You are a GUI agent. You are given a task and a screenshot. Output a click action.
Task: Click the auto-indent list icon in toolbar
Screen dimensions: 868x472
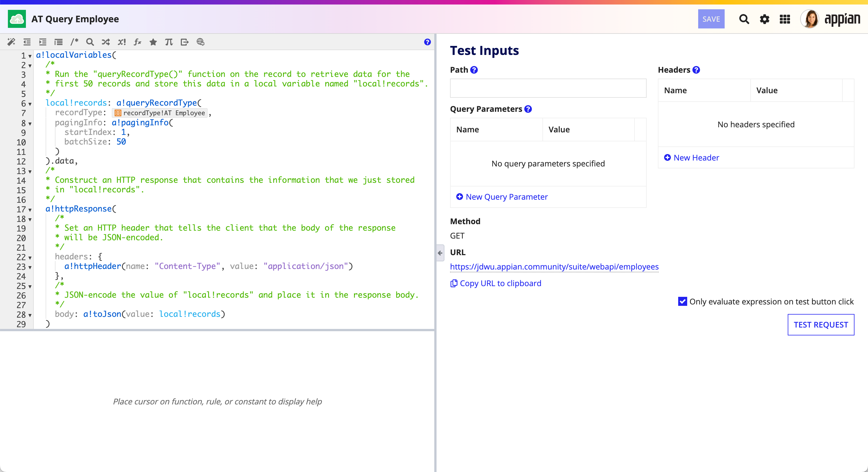(x=59, y=42)
